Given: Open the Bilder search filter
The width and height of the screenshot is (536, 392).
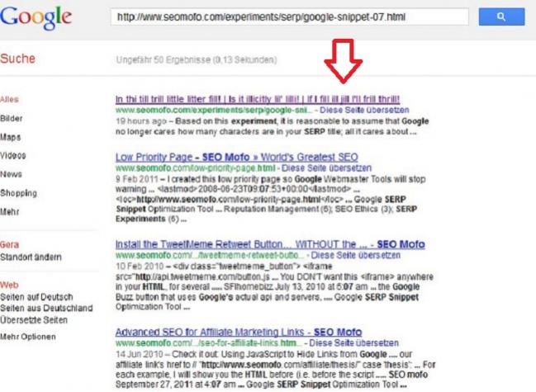Looking at the screenshot, I should 12,119.
